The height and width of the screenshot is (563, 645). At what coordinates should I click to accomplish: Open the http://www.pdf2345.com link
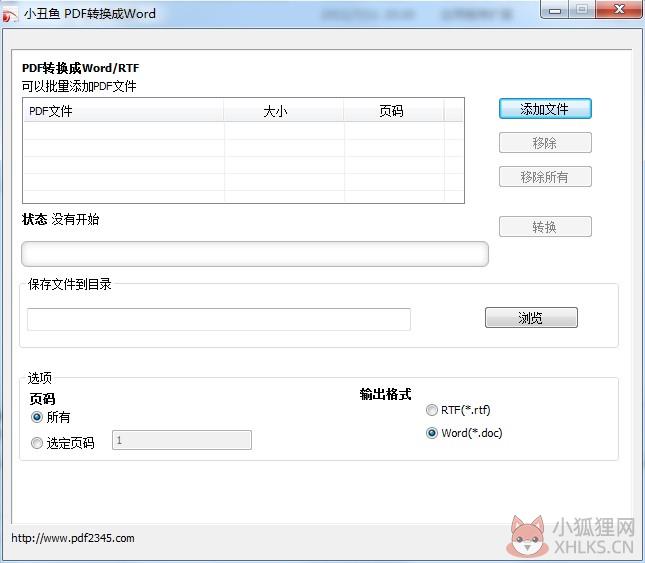pos(73,538)
